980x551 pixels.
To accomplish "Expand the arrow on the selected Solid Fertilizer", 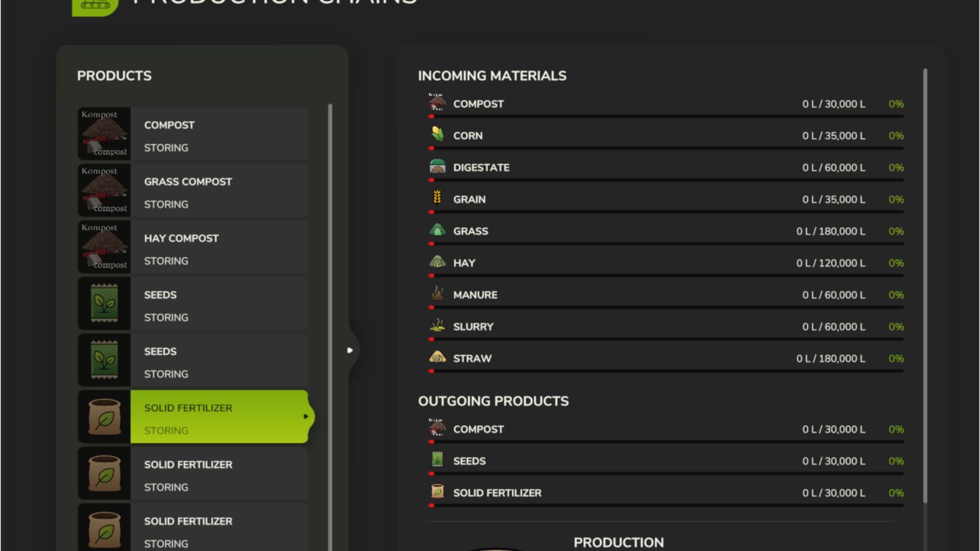I will coord(306,417).
